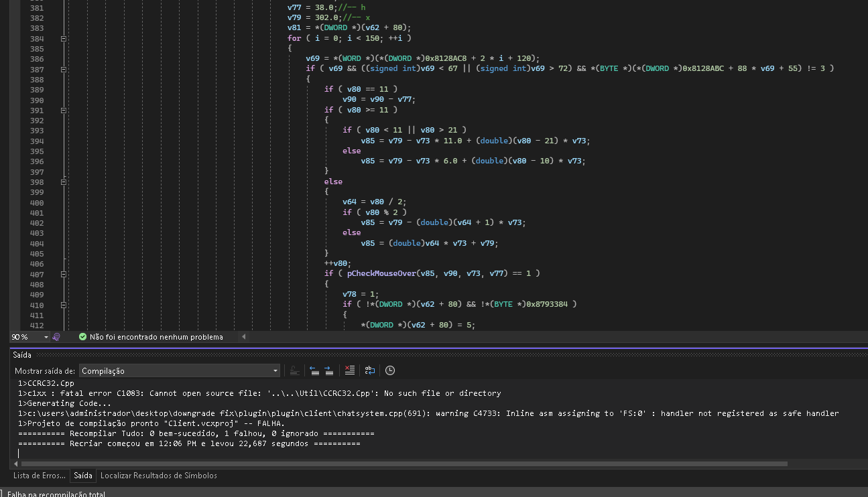Click the left scroll arrow of editor scrollbar
Viewport: 868px width, 497px height.
click(244, 337)
